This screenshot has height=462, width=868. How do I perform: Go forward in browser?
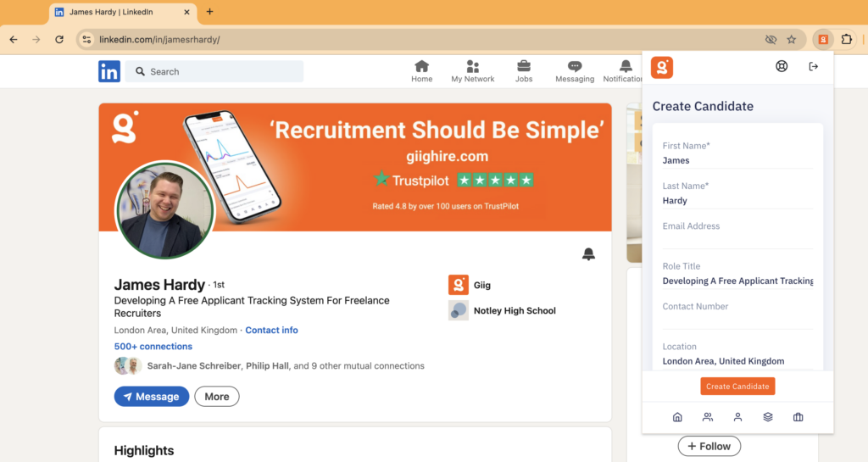[36, 39]
